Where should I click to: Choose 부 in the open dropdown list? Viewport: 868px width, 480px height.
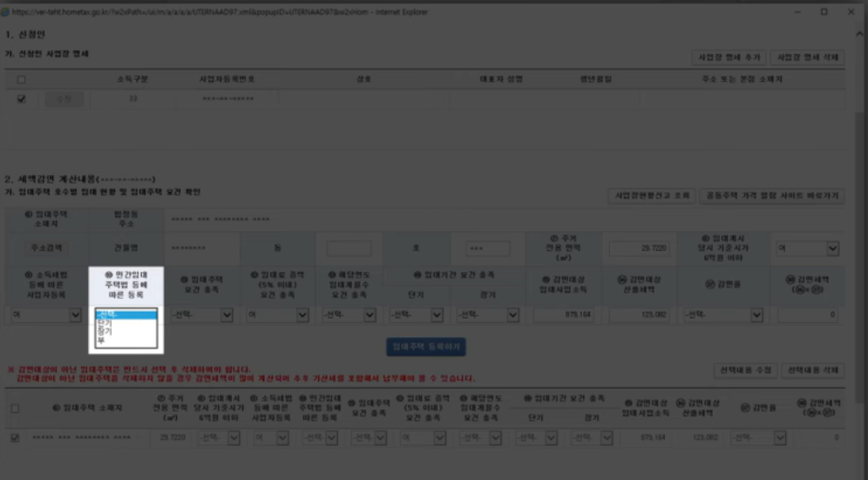tap(125, 340)
